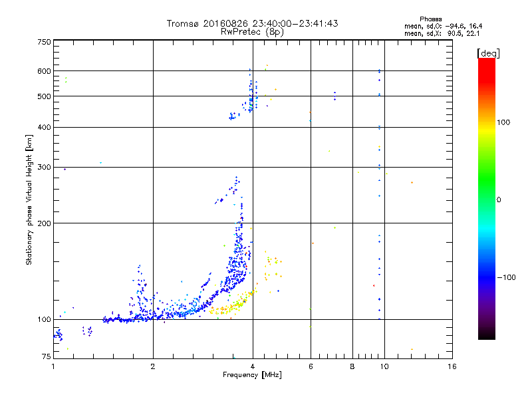Image resolution: width=532 pixels, height=399 pixels.
Task: Click the 'Phases' heading at top right
Action: 430,19
